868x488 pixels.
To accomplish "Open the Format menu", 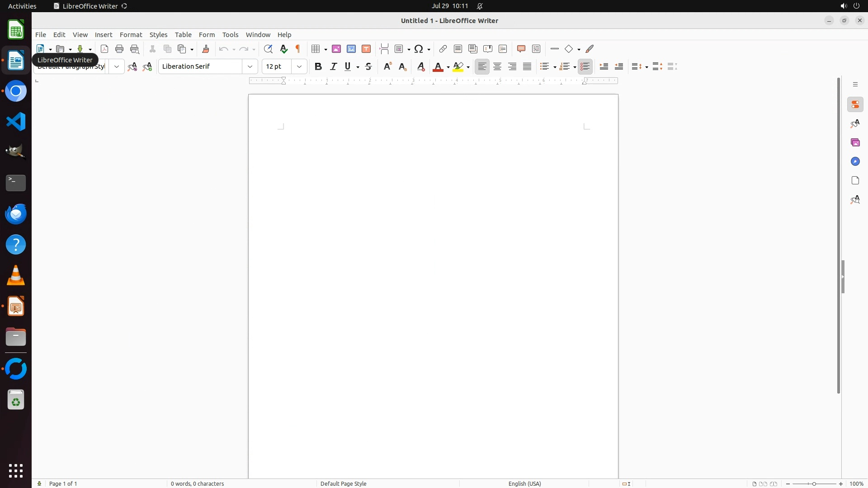I will pos(131,35).
